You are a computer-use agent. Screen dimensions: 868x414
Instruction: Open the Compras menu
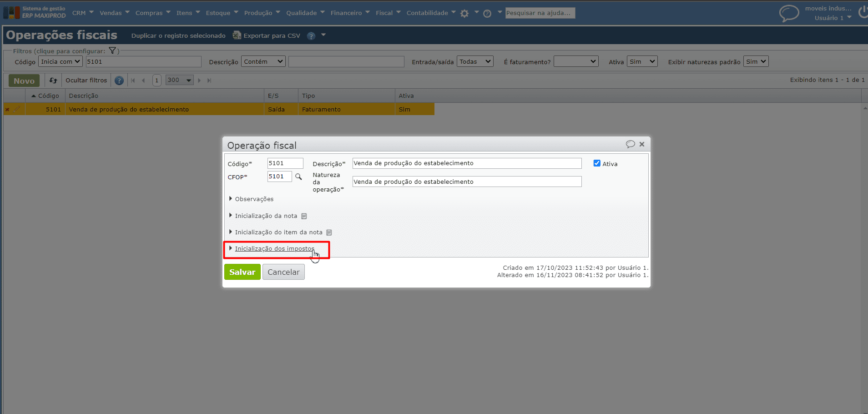153,13
